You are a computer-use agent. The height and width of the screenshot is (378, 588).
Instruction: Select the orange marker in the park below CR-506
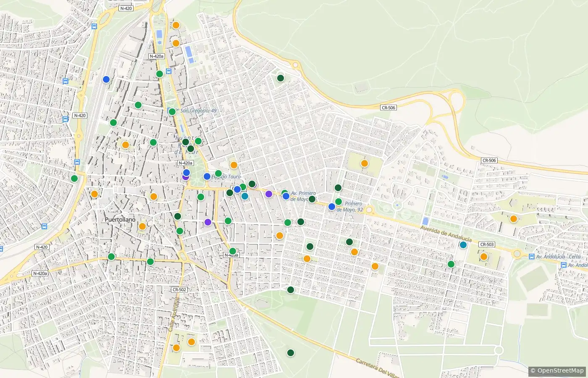click(x=365, y=163)
